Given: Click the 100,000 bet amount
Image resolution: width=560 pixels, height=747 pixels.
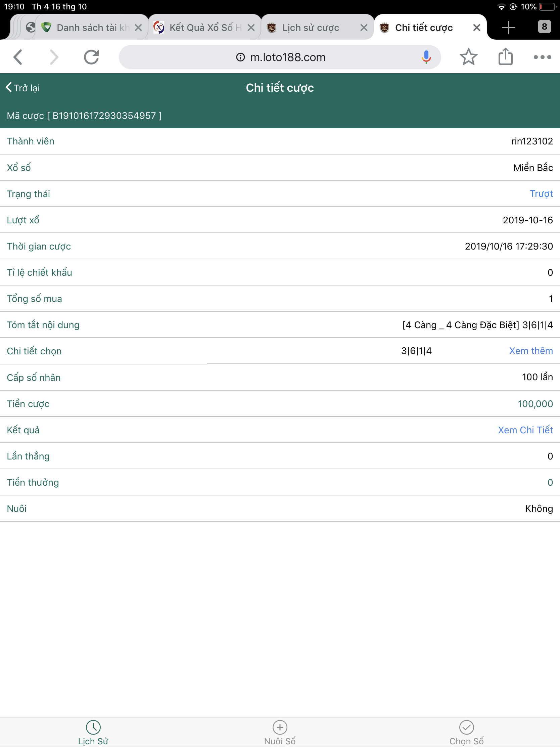Looking at the screenshot, I should 535,404.
